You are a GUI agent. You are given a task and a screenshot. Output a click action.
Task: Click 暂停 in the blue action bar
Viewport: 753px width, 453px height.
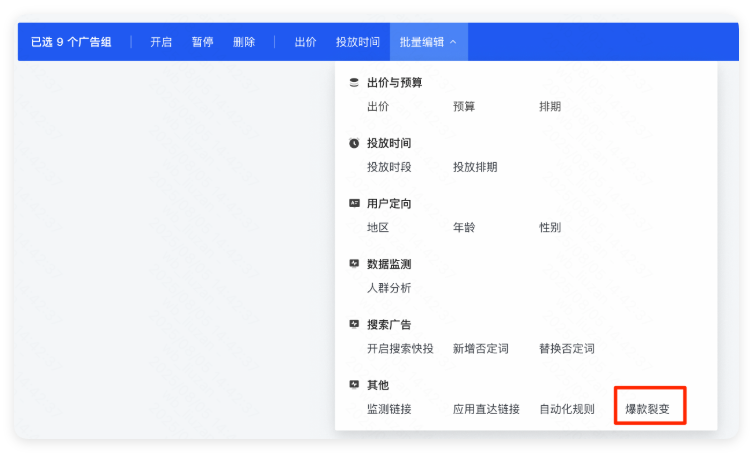[x=202, y=42]
